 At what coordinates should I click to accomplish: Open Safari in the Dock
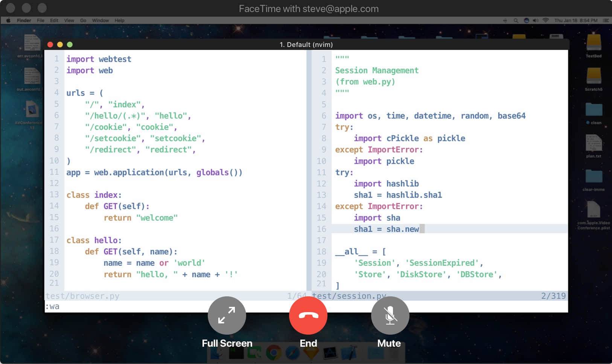point(292,353)
